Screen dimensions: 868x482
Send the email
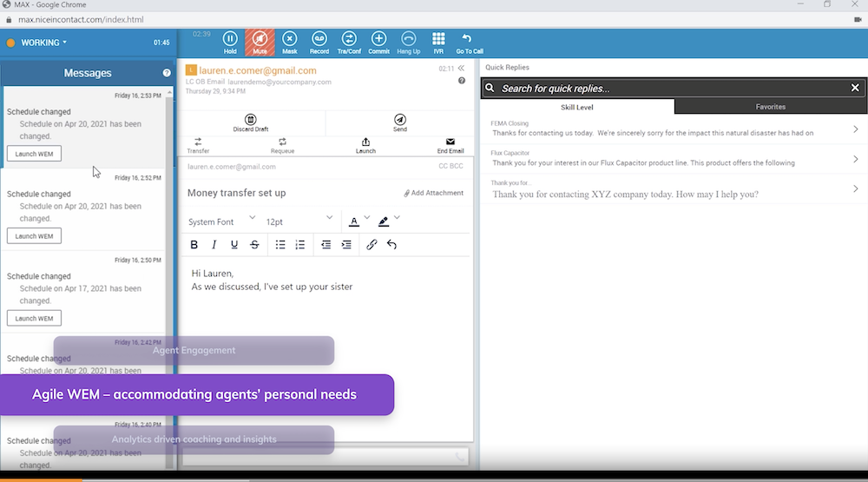399,123
